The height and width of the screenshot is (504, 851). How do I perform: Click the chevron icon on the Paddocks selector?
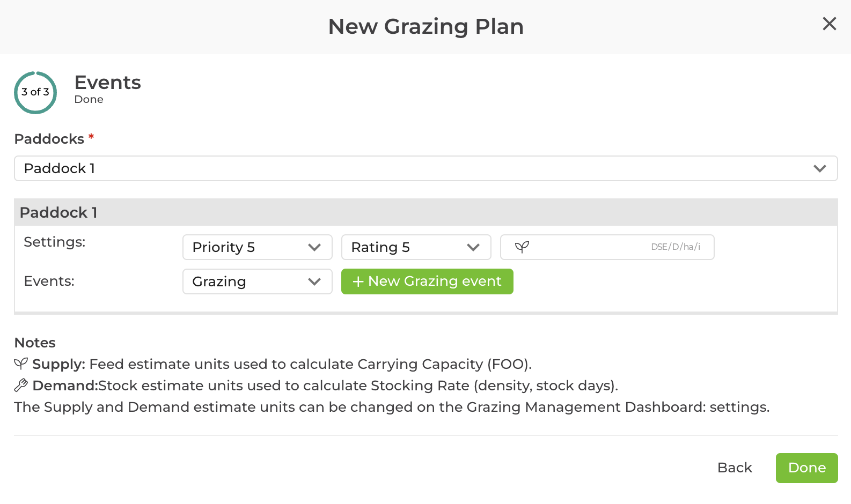tap(820, 168)
